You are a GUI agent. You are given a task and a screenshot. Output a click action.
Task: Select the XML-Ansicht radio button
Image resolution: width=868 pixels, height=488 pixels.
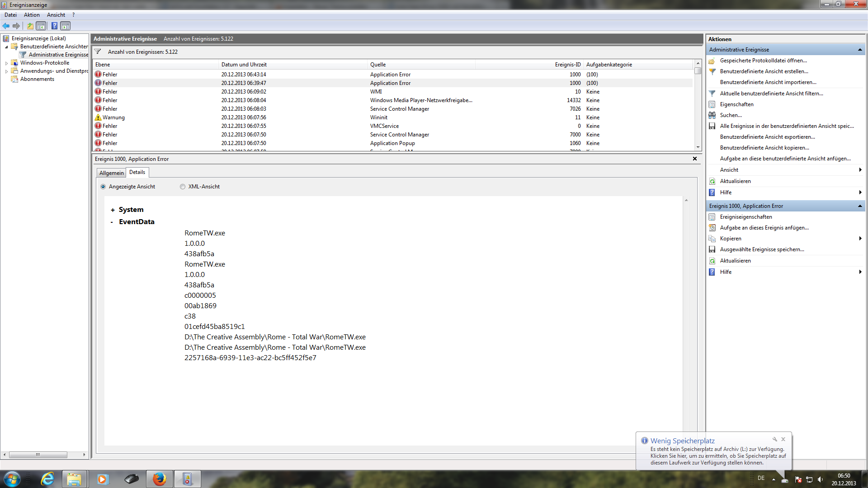[x=183, y=187]
